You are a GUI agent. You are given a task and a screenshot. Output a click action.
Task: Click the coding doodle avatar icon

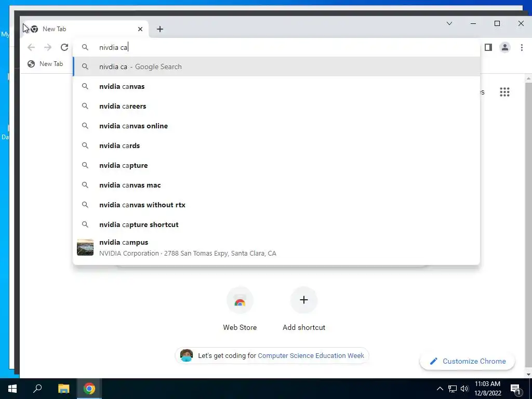[x=187, y=355]
